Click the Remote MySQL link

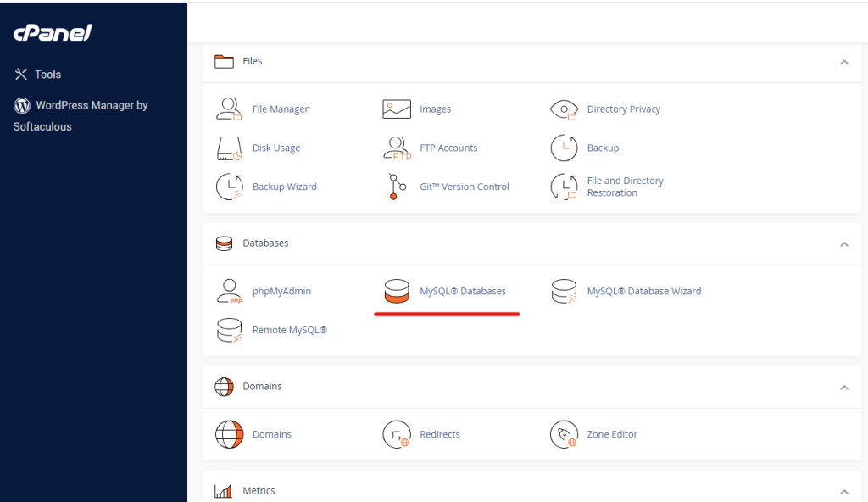[289, 330]
